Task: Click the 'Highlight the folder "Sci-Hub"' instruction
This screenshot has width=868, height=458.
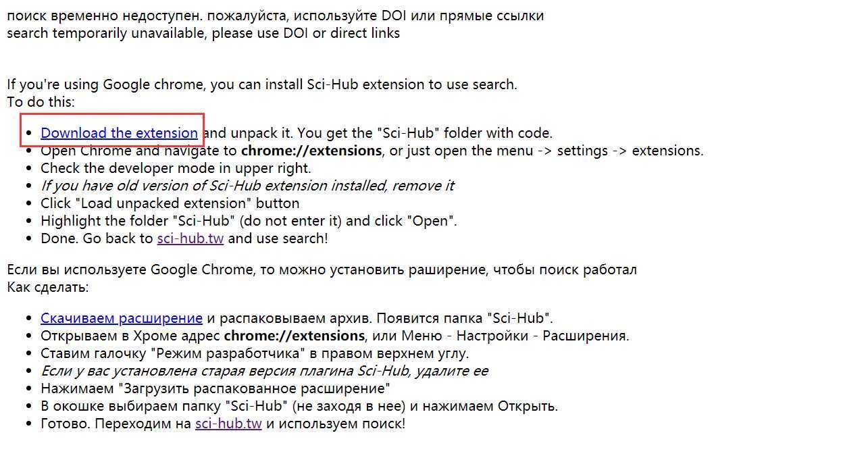Action: coord(249,221)
